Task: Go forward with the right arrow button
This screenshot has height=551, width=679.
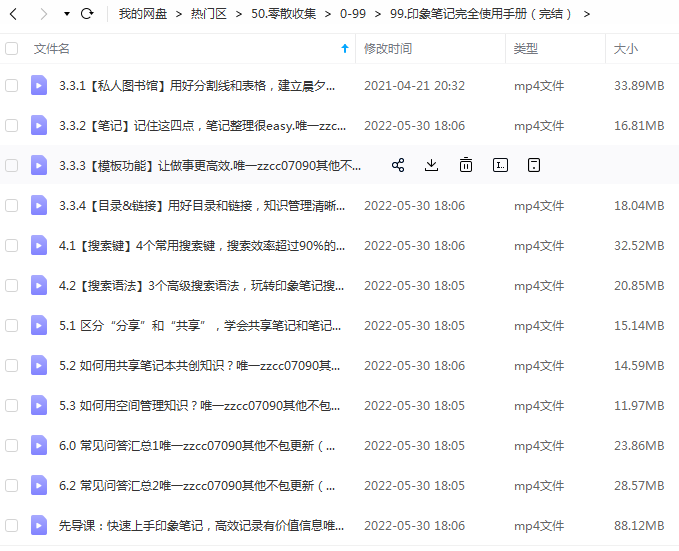Action: (x=43, y=14)
